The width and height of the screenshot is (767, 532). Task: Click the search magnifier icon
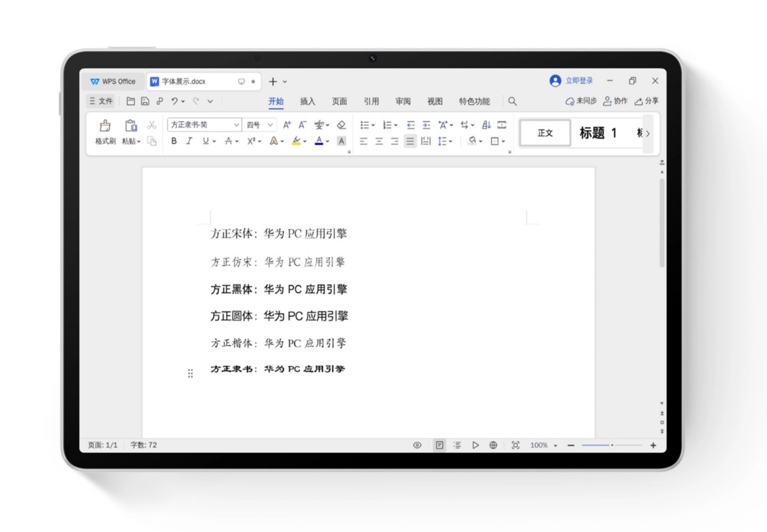[x=512, y=101]
